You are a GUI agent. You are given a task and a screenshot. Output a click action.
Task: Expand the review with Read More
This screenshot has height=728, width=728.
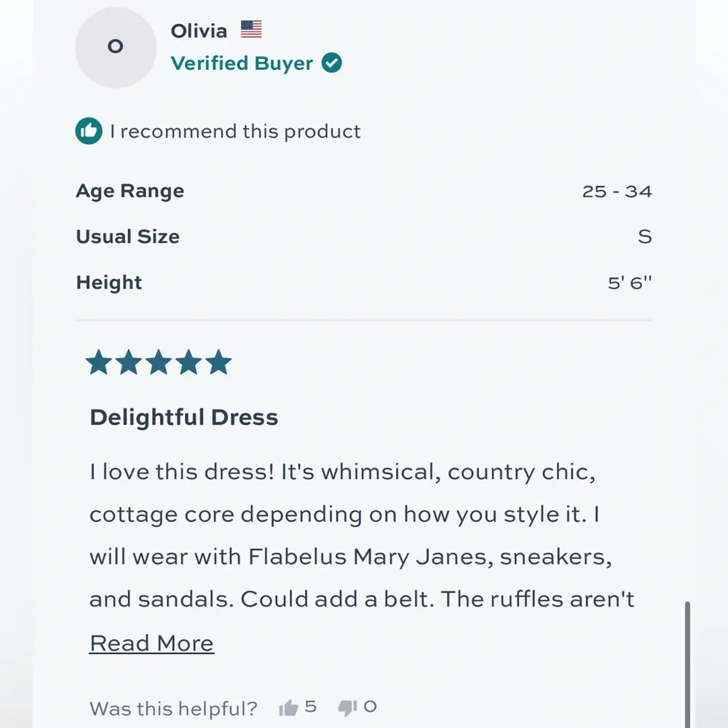(151, 644)
